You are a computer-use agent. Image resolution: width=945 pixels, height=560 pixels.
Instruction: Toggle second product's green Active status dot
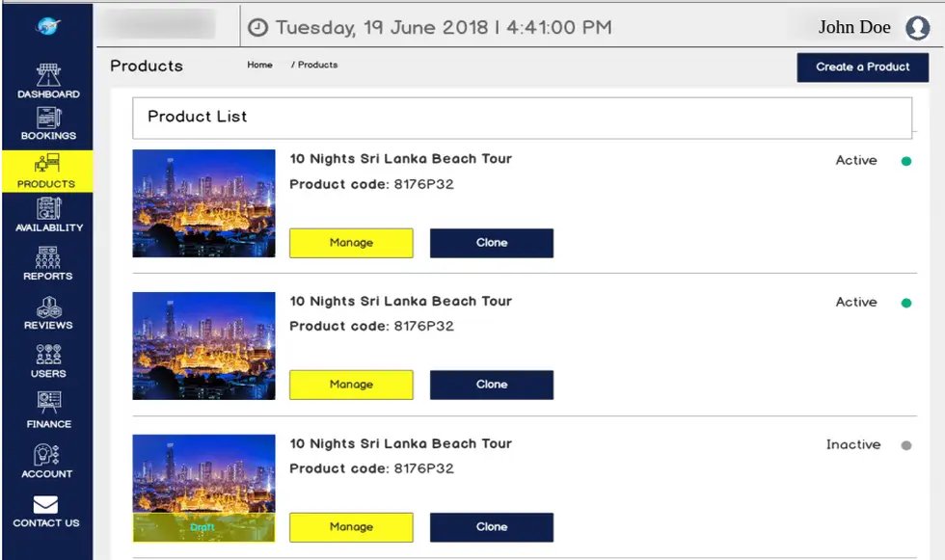905,303
